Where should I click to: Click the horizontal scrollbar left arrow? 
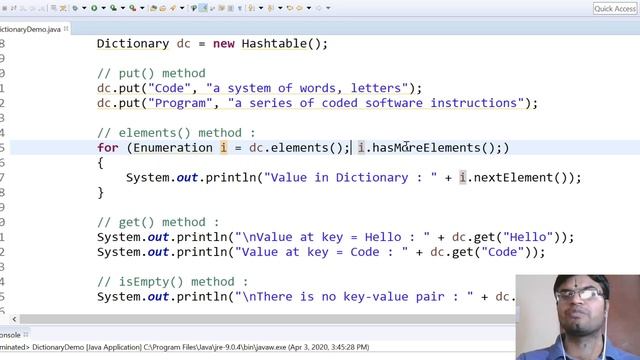pos(14,319)
